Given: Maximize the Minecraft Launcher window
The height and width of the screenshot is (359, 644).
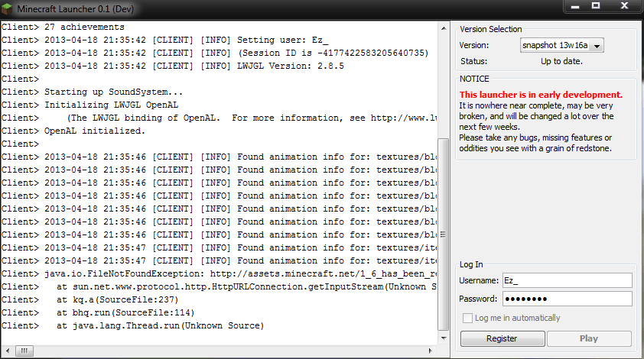Looking at the screenshot, I should click(x=596, y=6).
